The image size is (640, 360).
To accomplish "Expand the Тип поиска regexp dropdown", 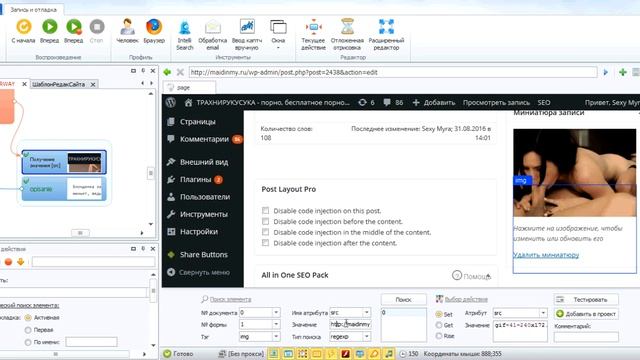I will pyautogui.click(x=367, y=337).
